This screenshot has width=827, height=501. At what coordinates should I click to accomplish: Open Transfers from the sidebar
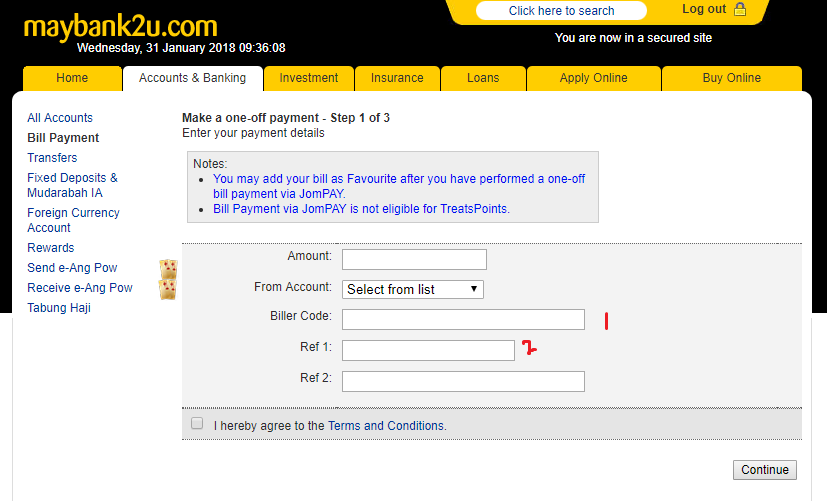click(52, 158)
